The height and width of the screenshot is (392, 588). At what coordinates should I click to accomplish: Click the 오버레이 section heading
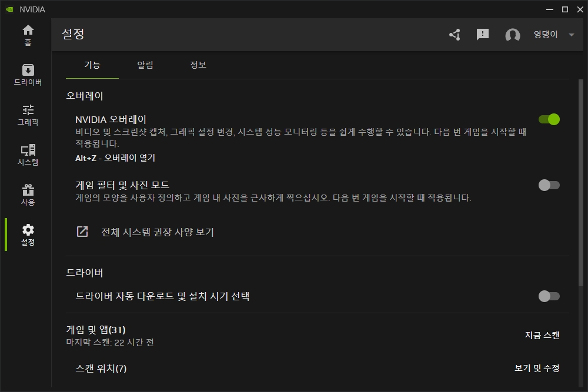(x=84, y=96)
